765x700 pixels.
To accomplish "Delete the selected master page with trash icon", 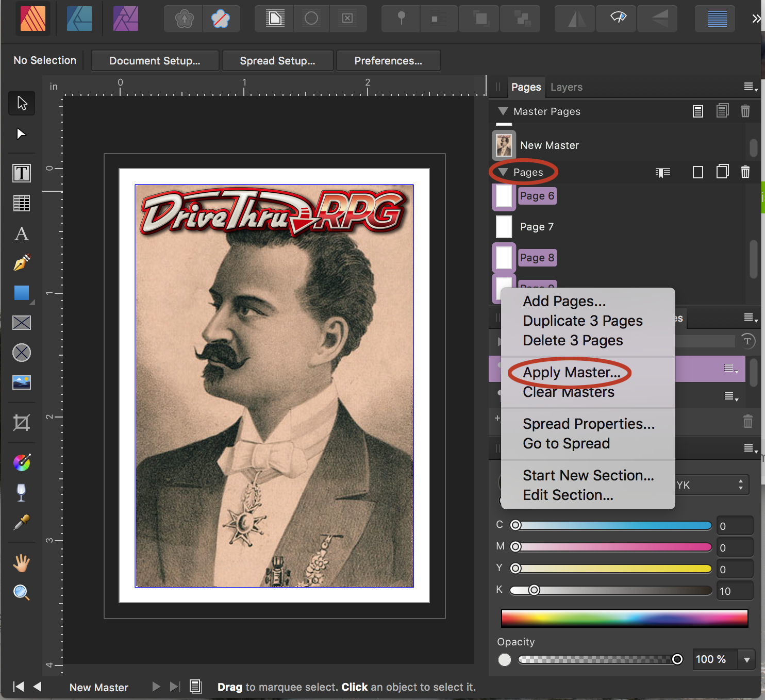I will 745,111.
